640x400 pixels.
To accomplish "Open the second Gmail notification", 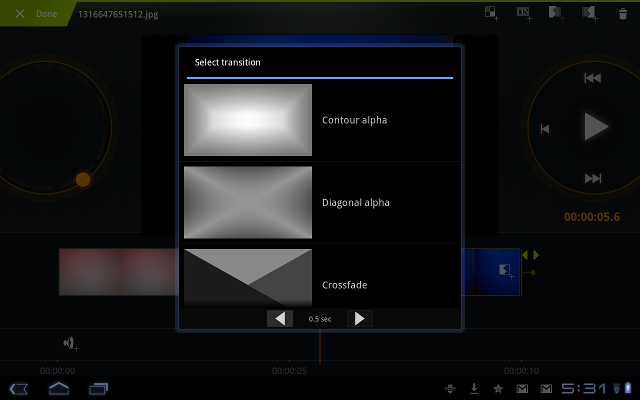I will (x=546, y=389).
